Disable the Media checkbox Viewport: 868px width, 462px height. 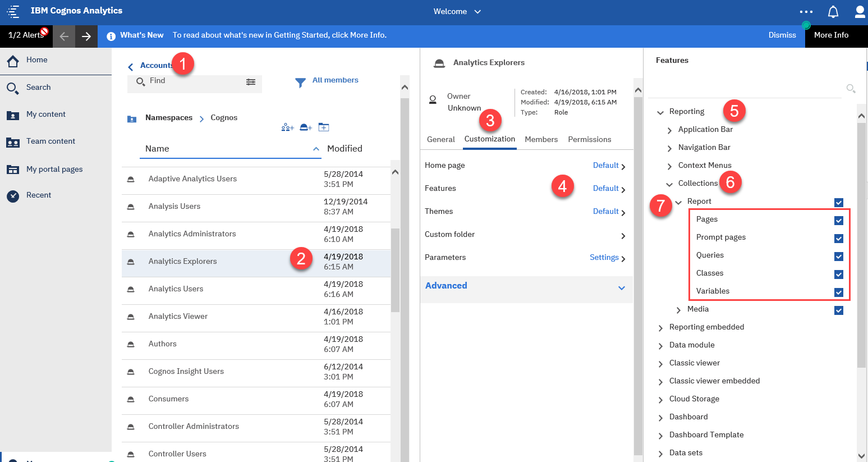coord(838,310)
